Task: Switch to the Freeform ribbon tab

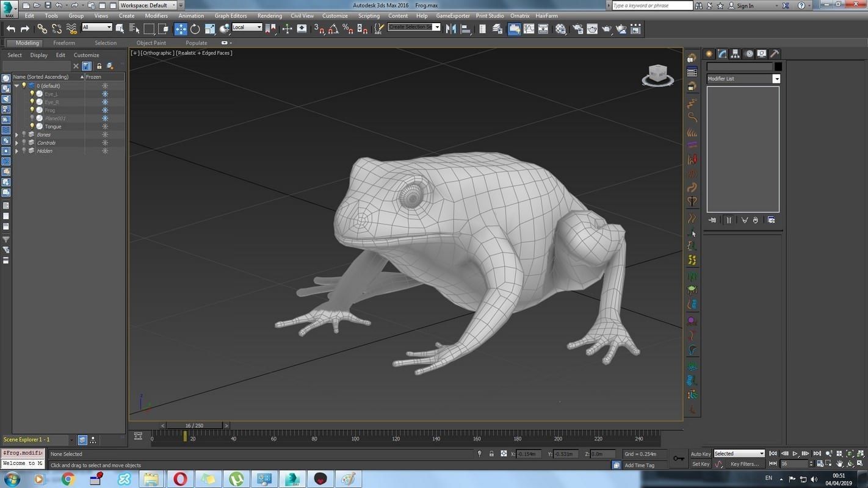Action: coord(64,43)
